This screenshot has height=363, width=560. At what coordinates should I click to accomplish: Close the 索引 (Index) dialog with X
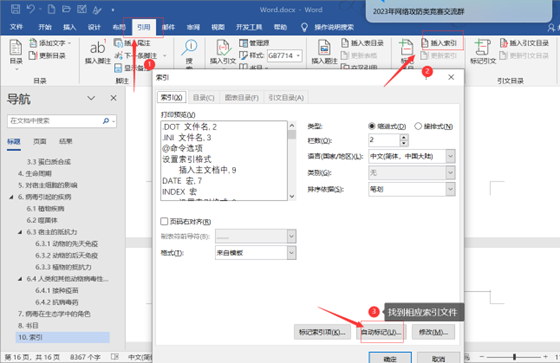(451, 77)
